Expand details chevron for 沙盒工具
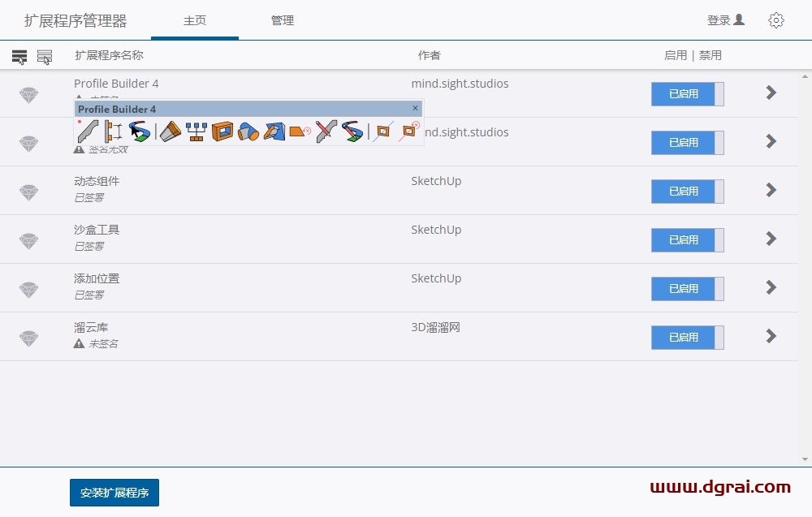Screen dimensions: 812x517 tap(771, 239)
